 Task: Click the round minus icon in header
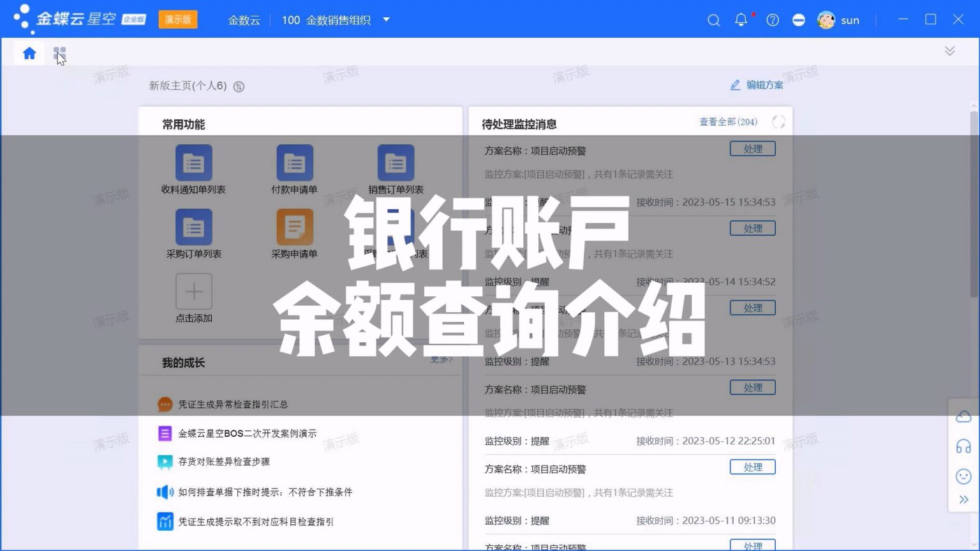799,20
